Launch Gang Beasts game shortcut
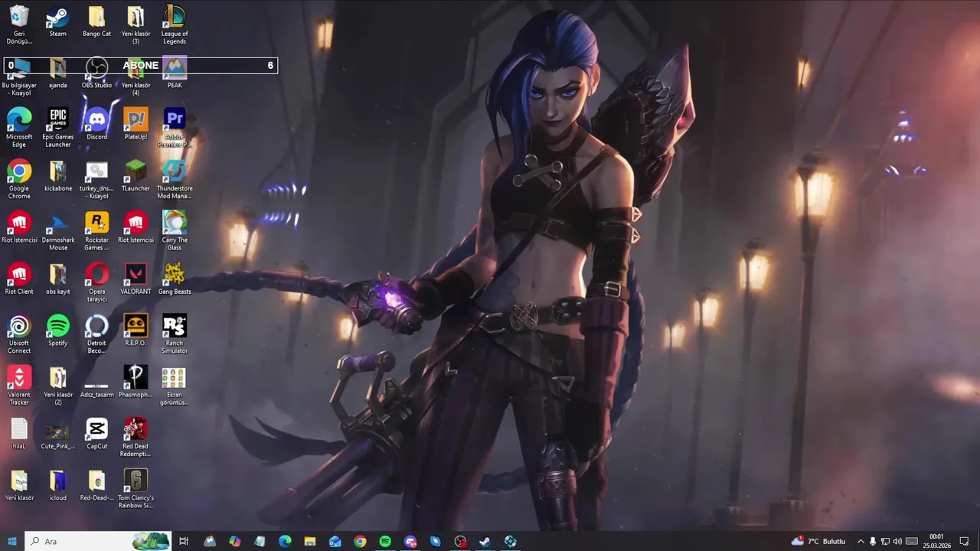980x551 pixels. click(175, 279)
